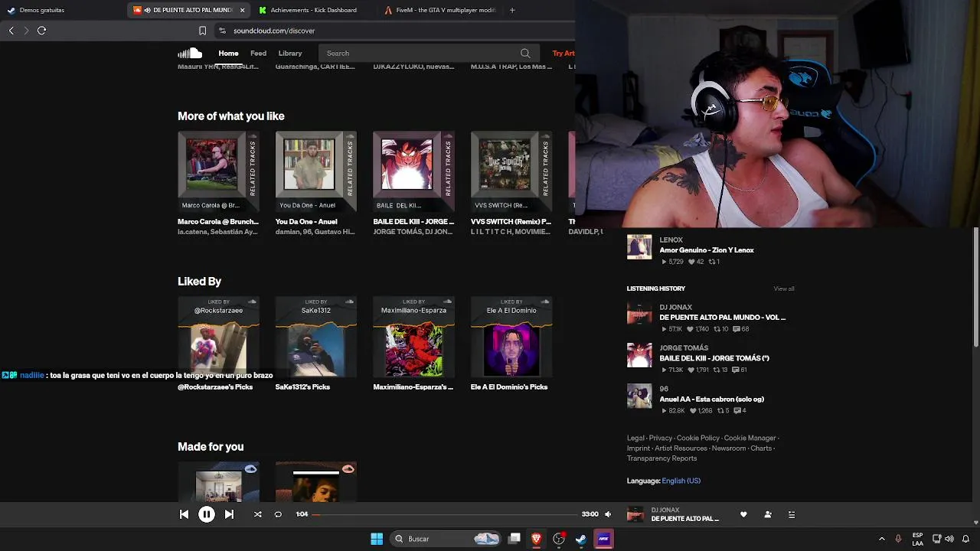Open @Rockstarzaee's Picks cover
This screenshot has width=980, height=551.
218,337
